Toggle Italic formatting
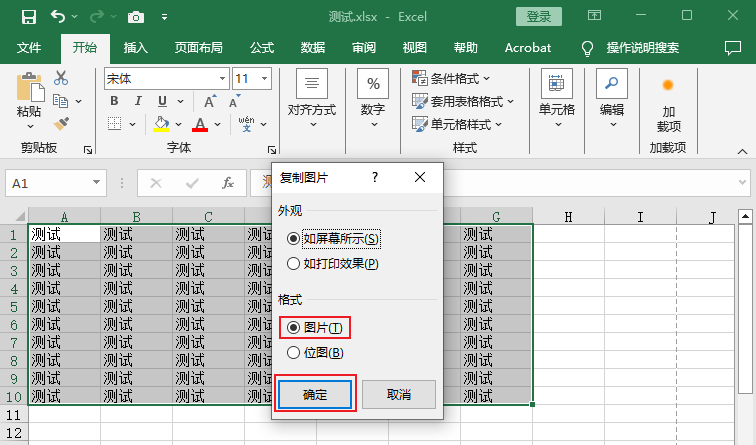The height and width of the screenshot is (445, 756). coord(138,101)
